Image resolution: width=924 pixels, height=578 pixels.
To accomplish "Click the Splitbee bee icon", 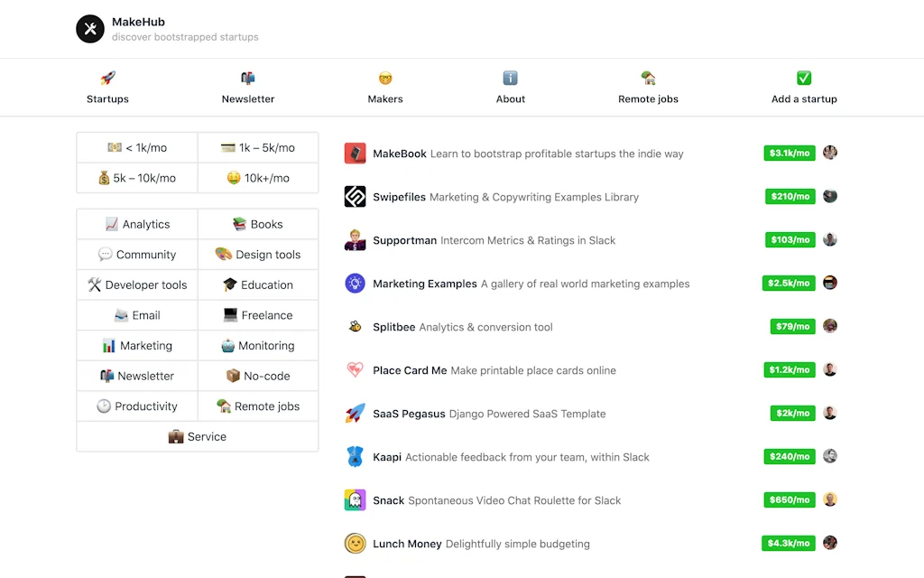I will 355,327.
